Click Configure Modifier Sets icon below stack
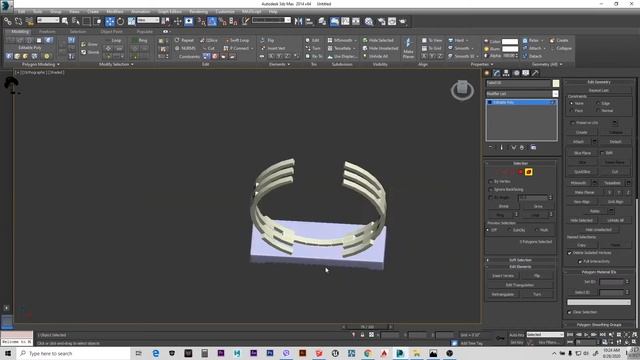The height and width of the screenshot is (360, 640). (x=533, y=147)
